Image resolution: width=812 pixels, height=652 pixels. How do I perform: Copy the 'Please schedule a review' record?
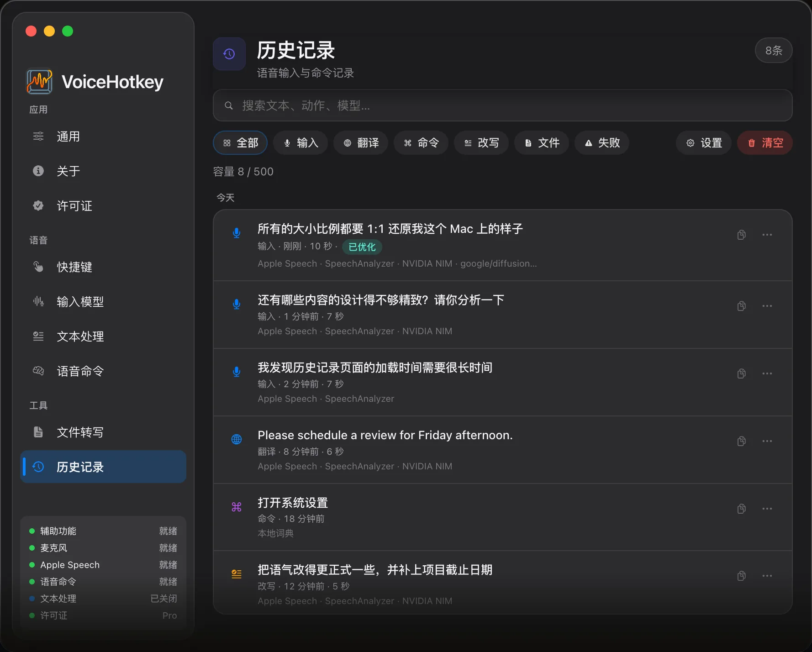pos(742,441)
